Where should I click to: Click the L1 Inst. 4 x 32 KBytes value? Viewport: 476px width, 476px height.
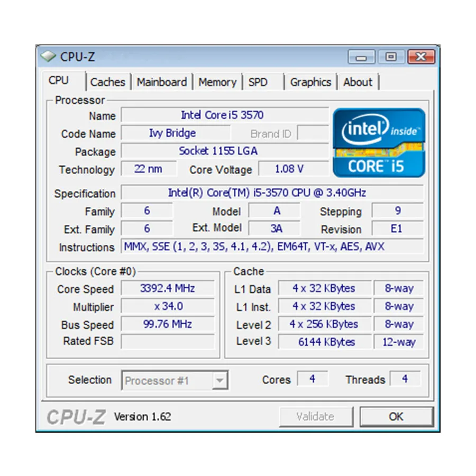(x=325, y=306)
